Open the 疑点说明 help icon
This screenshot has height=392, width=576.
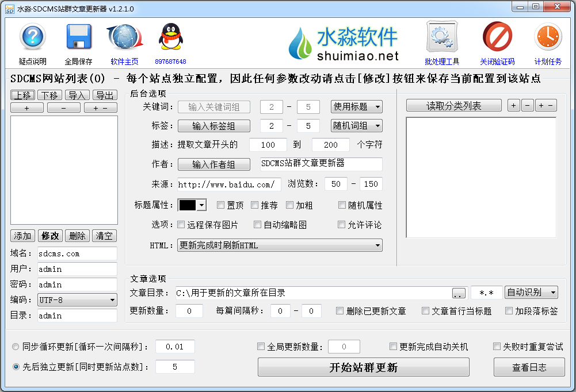32,37
